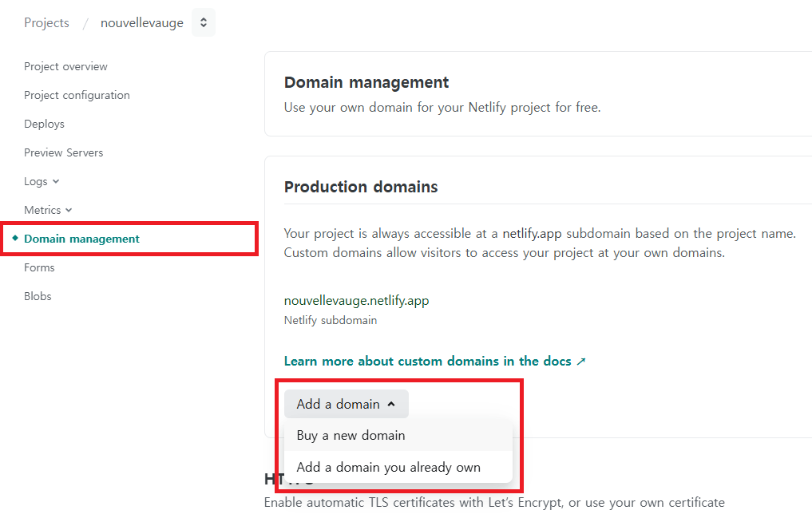Screen dimensions: 812x522
Task: Select Domain management in sidebar
Action: point(81,239)
